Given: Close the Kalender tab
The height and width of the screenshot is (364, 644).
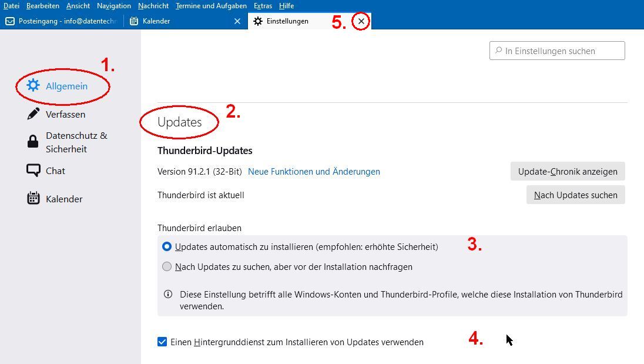Looking at the screenshot, I should 237,21.
